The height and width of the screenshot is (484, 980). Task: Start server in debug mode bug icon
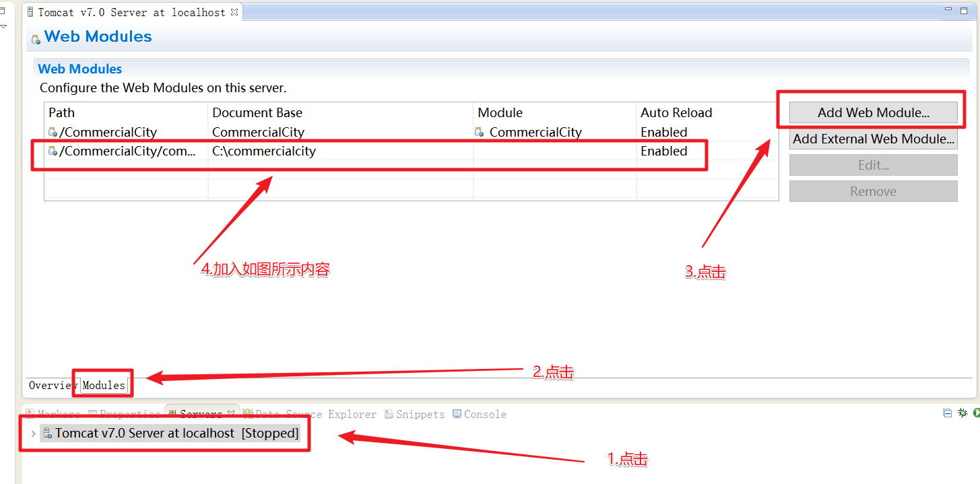point(962,413)
